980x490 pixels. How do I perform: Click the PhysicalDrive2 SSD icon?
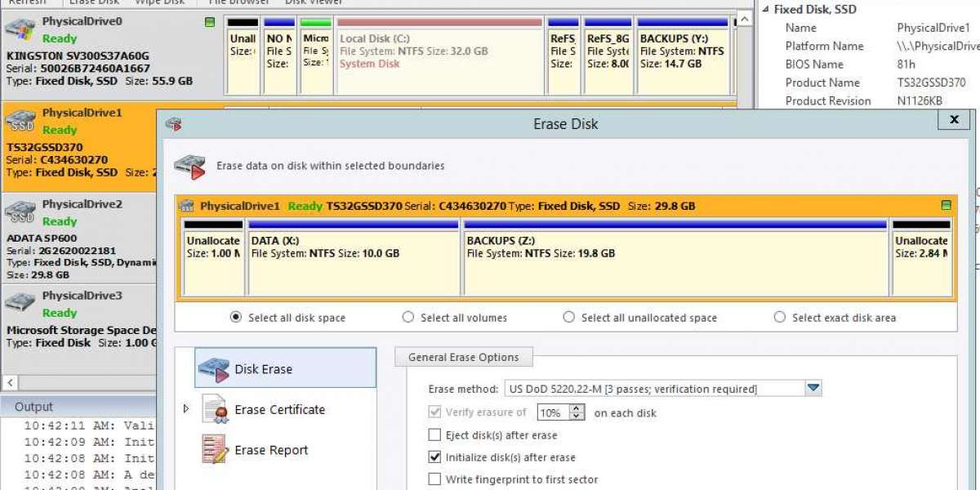[20, 212]
